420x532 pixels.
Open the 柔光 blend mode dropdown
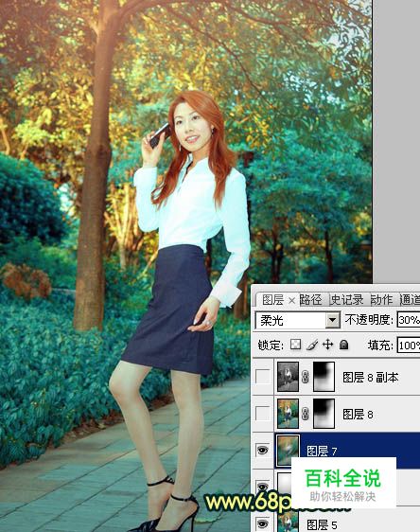pos(333,320)
